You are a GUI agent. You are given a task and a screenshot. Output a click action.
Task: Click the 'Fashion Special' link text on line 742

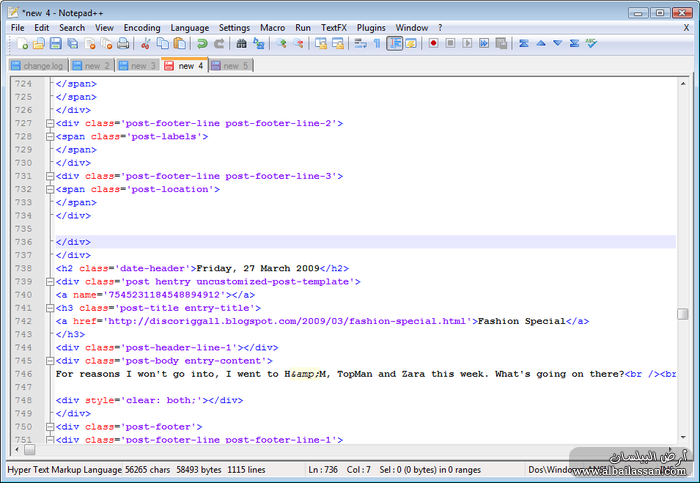[521, 321]
